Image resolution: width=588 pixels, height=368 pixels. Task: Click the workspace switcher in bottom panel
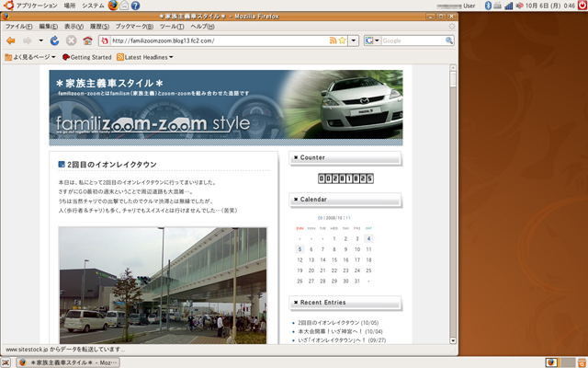coord(560,362)
